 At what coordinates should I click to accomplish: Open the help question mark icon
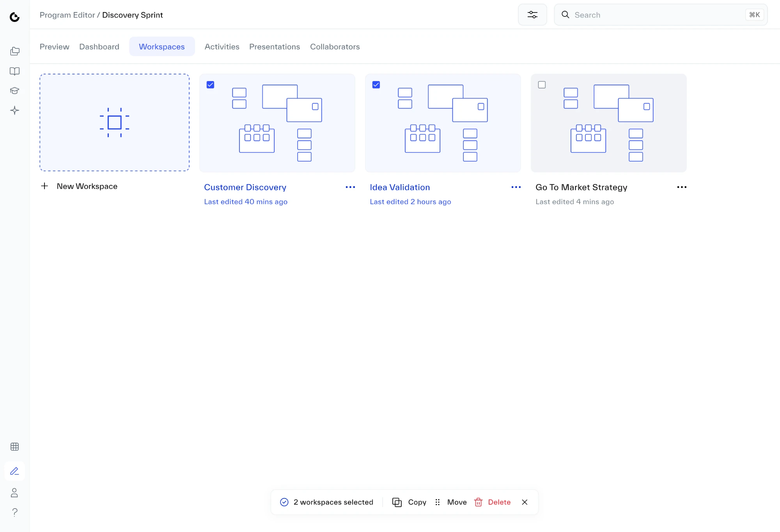pos(14,512)
